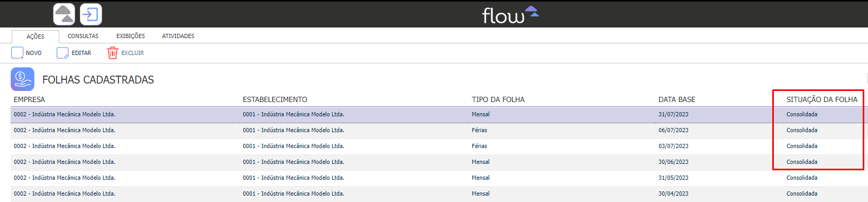
Task: Select the Férias row dated 06/07/2023
Action: (438, 130)
